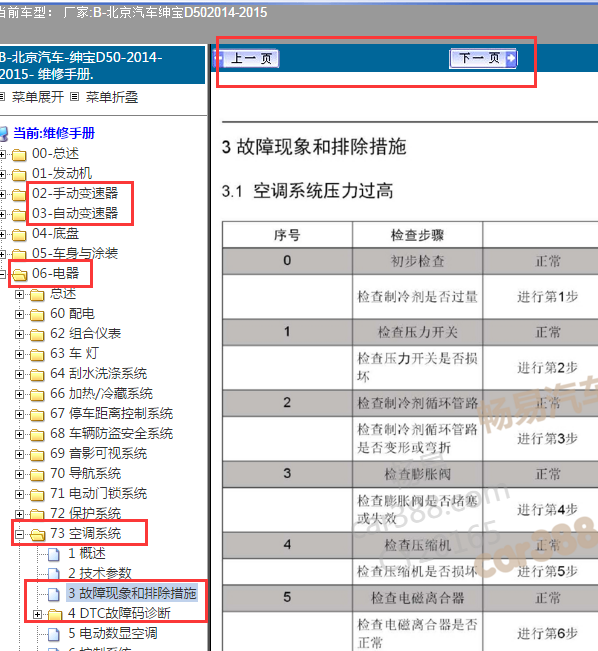
Task: Open the 2 技术参数 page
Action: [x=100, y=573]
